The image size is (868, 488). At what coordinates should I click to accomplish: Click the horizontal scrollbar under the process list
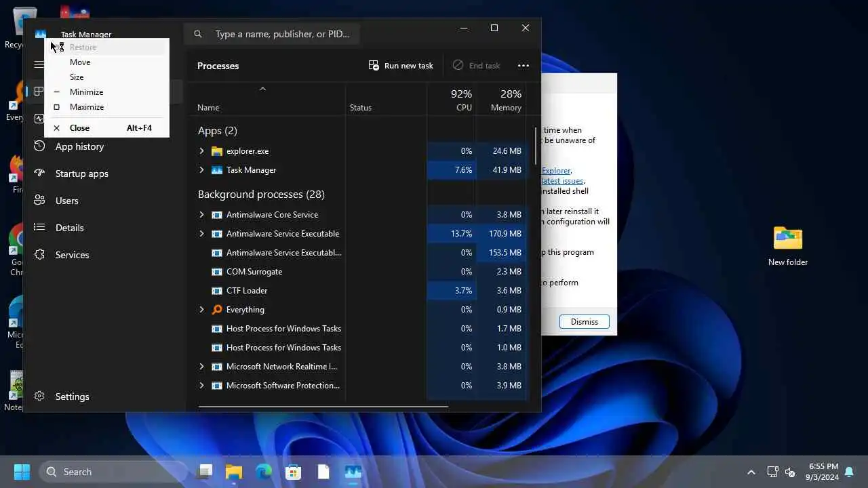[x=323, y=407]
